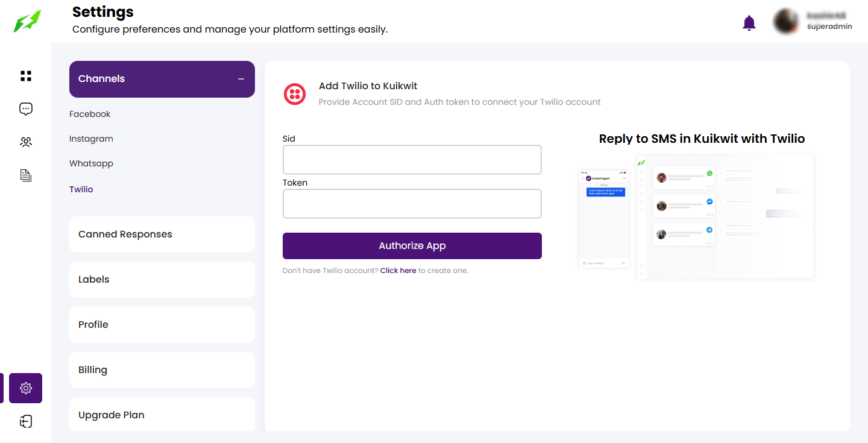
Task: Select Instagram channel
Action: 91,139
